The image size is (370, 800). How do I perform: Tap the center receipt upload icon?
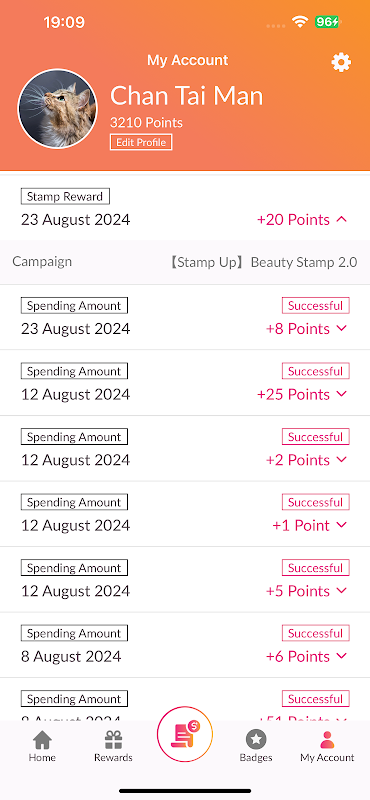[185, 734]
